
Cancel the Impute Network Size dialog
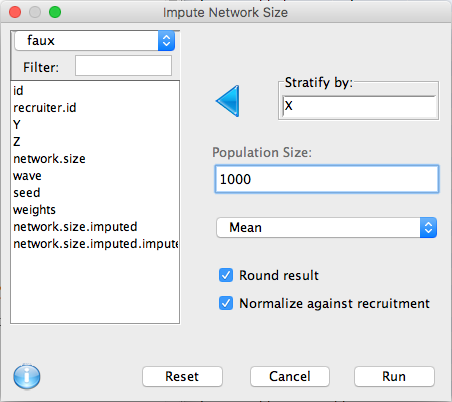click(x=290, y=377)
